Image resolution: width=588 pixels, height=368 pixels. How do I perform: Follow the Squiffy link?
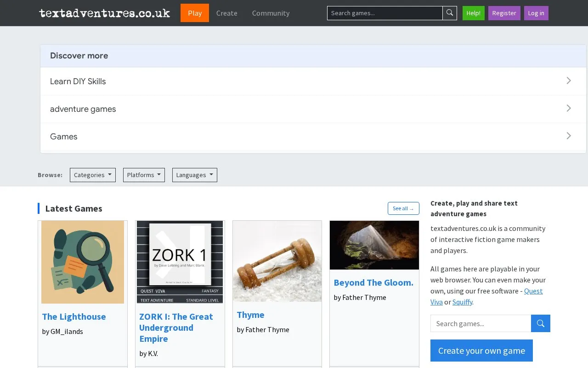click(x=462, y=302)
